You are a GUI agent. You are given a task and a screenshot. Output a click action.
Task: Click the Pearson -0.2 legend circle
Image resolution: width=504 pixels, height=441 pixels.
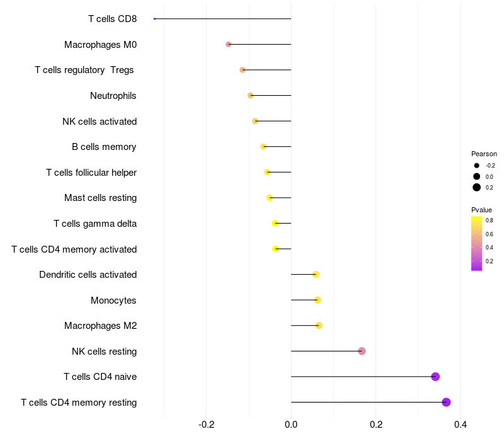point(477,166)
